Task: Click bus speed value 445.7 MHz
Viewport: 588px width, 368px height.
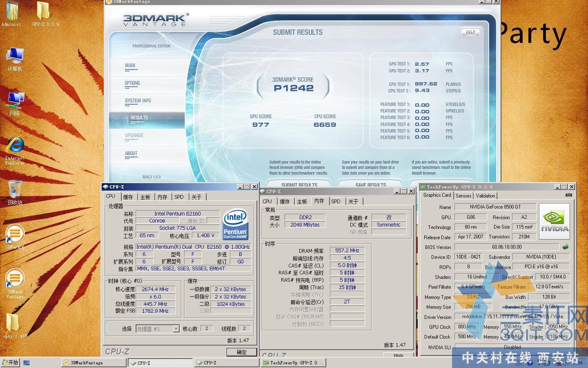Action: tap(155, 304)
